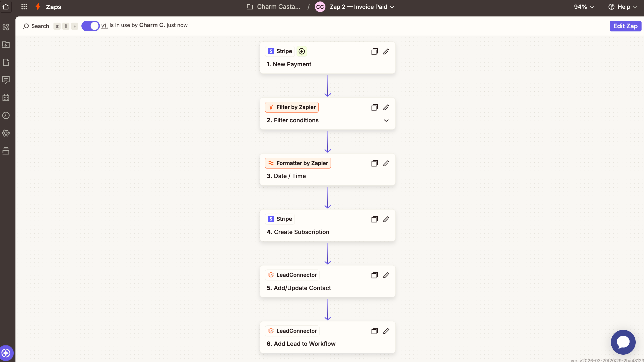Click the edit pencil on New Payment step
This screenshot has height=362, width=644.
point(386,51)
